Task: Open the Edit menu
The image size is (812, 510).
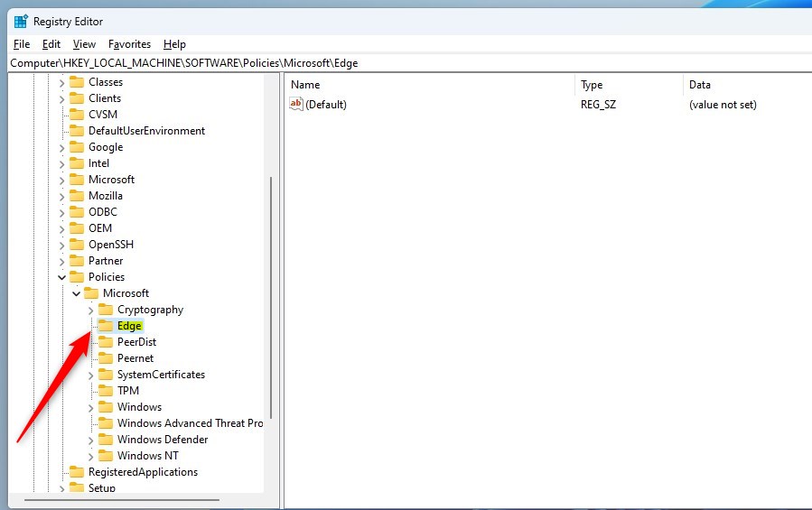Action: coord(51,44)
